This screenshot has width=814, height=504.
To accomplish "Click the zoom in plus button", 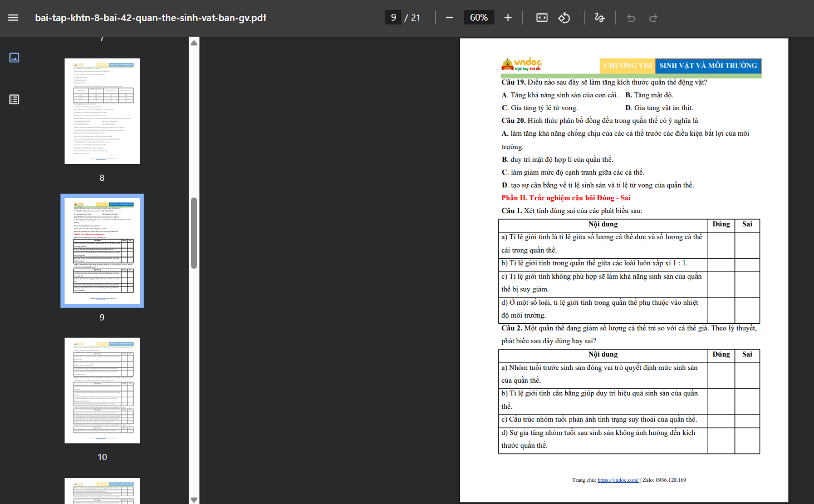I will tap(508, 18).
